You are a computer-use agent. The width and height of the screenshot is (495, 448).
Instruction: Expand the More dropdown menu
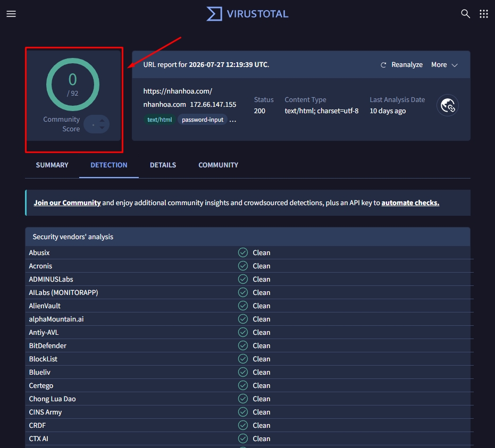click(444, 65)
